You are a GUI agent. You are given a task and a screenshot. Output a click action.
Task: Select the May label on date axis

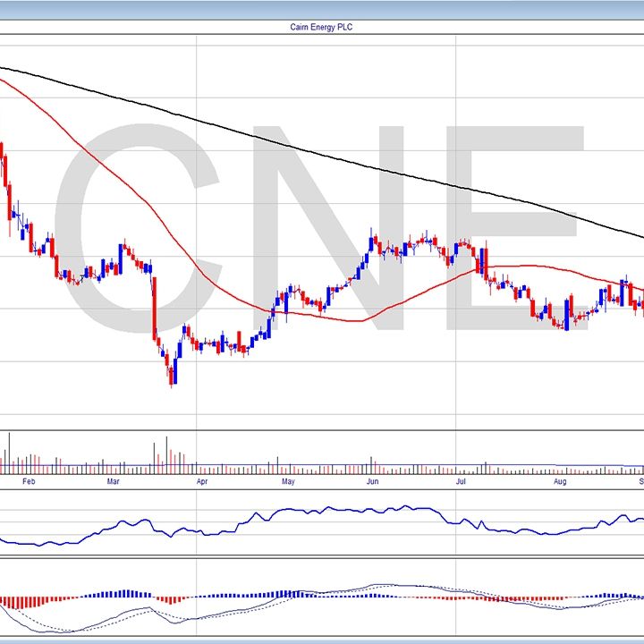pos(288,481)
